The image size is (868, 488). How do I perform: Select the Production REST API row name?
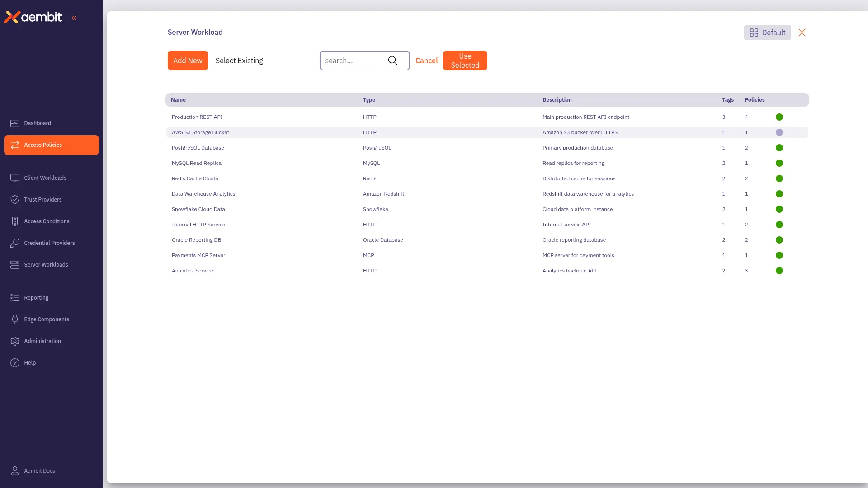pyautogui.click(x=197, y=117)
